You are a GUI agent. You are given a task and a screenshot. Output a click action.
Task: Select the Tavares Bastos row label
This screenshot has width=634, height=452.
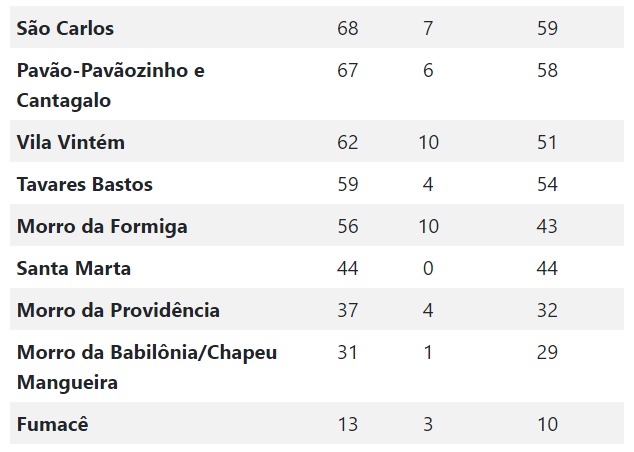85,184
